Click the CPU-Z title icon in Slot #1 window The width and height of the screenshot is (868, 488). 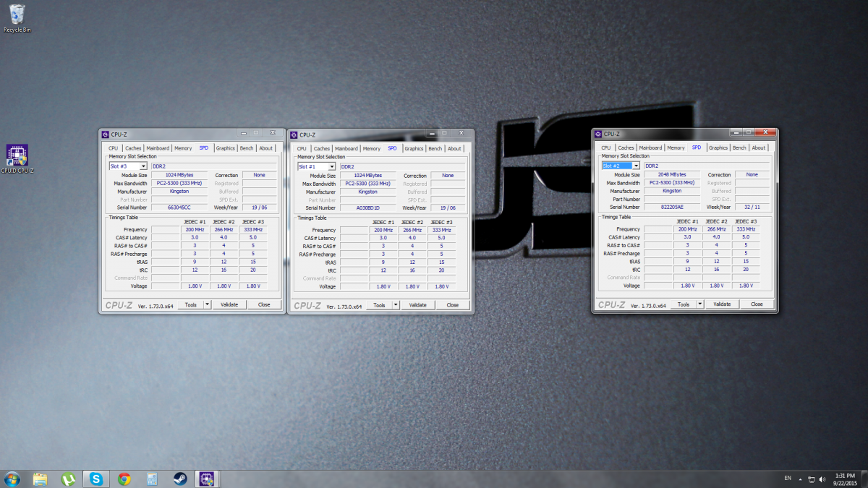pyautogui.click(x=294, y=134)
